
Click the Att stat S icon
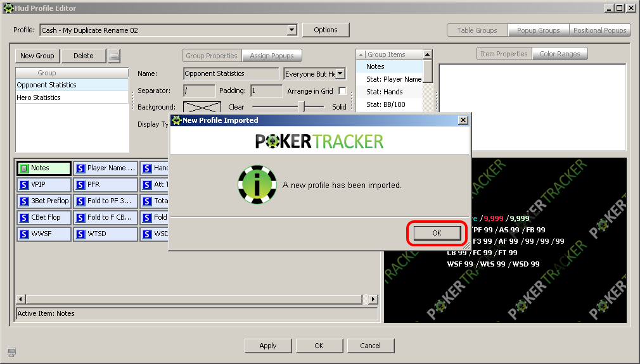pyautogui.click(x=147, y=185)
